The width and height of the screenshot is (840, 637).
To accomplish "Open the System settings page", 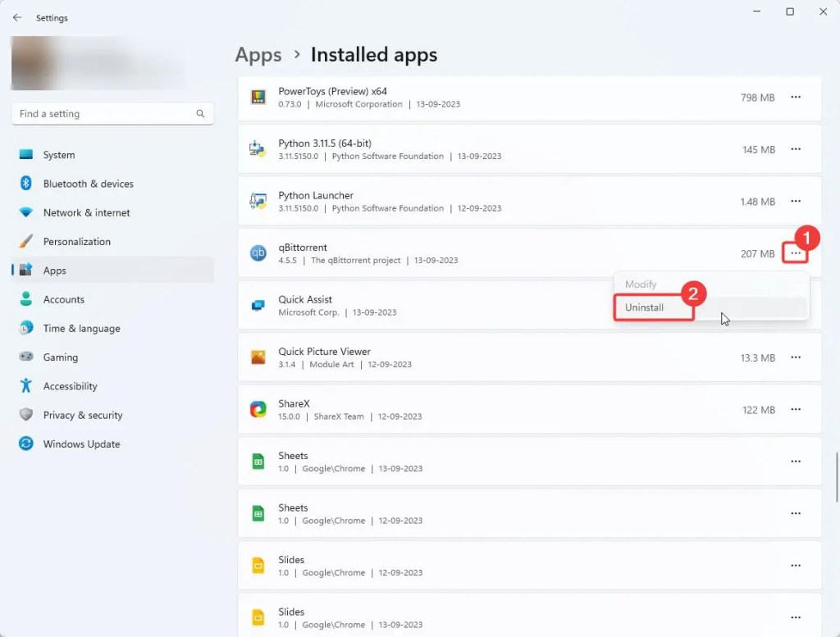I will coord(112,155).
